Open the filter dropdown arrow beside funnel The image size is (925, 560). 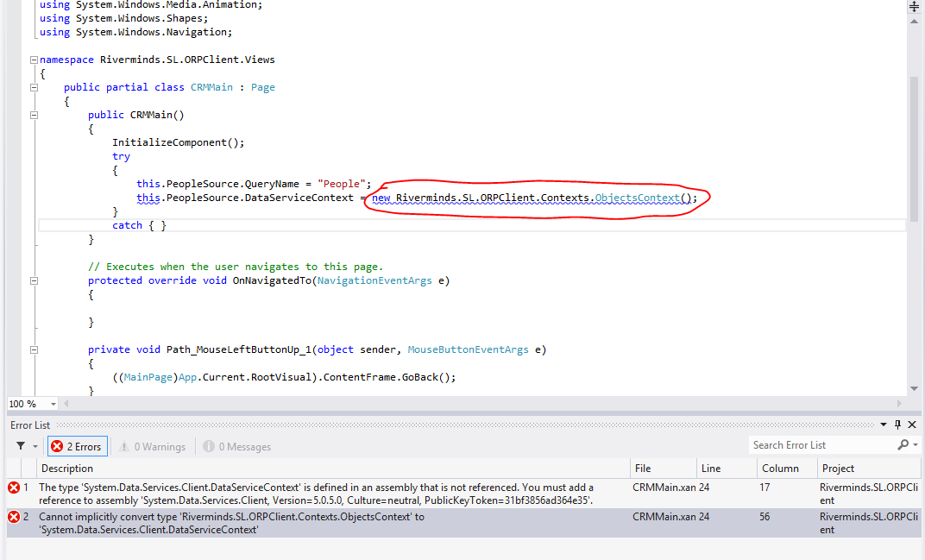pos(35,447)
